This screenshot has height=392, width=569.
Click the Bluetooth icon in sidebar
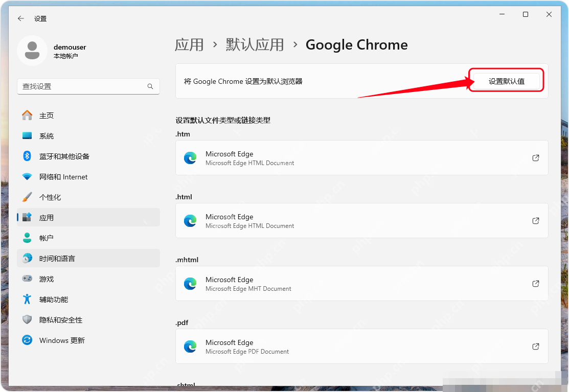click(27, 156)
